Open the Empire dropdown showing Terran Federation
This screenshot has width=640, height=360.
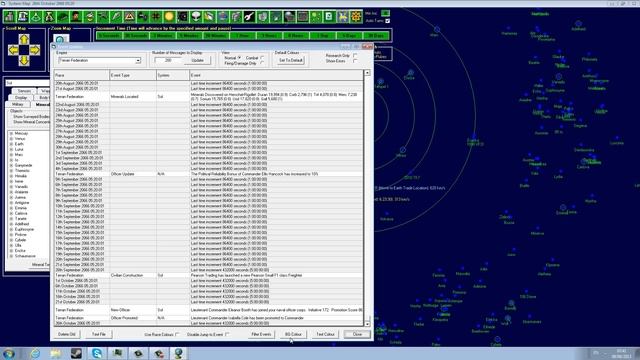99,60
